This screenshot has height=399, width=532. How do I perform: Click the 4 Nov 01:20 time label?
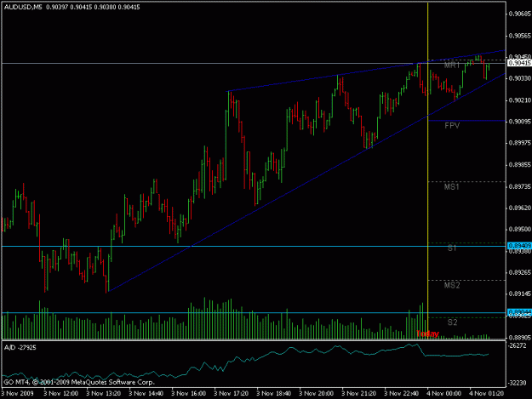coord(487,394)
